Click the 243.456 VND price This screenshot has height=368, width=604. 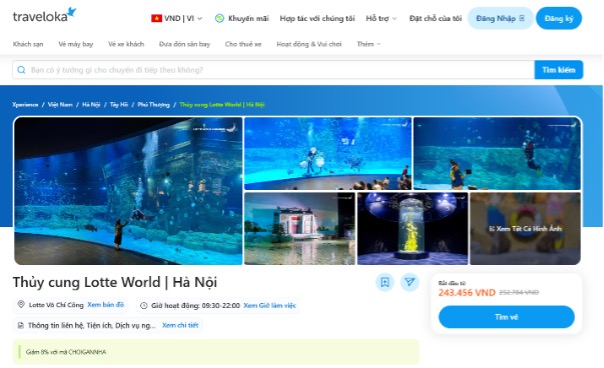pyautogui.click(x=467, y=292)
